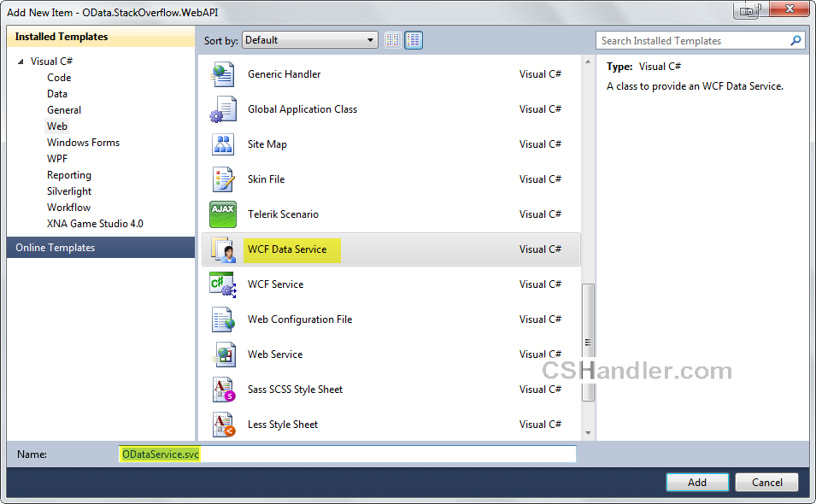Select the Less Style Sheet icon
This screenshot has height=504, width=816.
point(223,425)
